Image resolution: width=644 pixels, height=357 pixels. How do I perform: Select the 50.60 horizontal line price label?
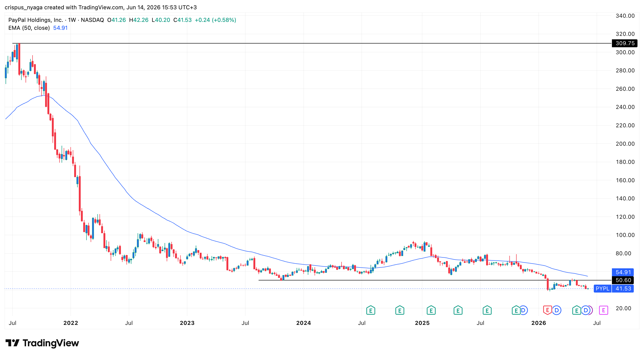(x=623, y=280)
